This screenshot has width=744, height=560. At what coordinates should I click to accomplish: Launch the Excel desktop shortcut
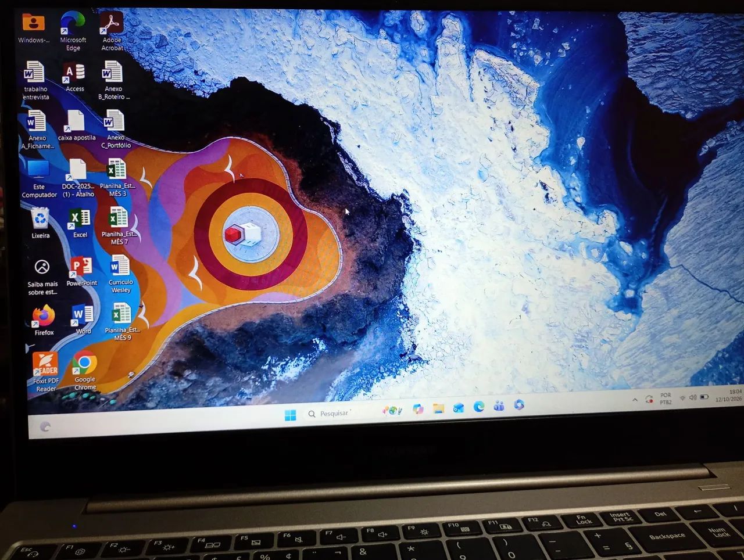point(80,224)
